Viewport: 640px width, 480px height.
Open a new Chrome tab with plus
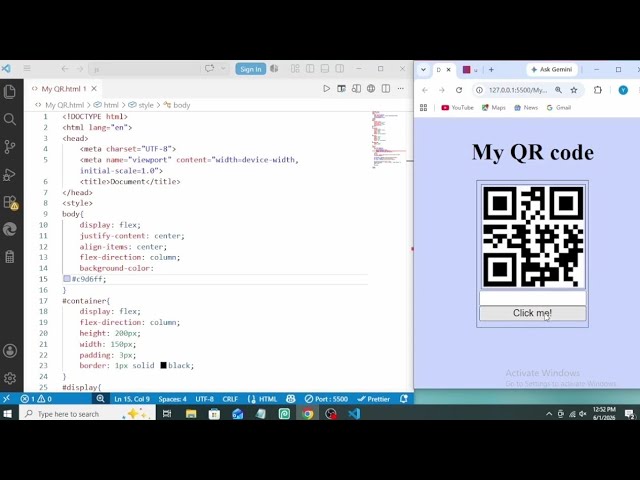491,70
